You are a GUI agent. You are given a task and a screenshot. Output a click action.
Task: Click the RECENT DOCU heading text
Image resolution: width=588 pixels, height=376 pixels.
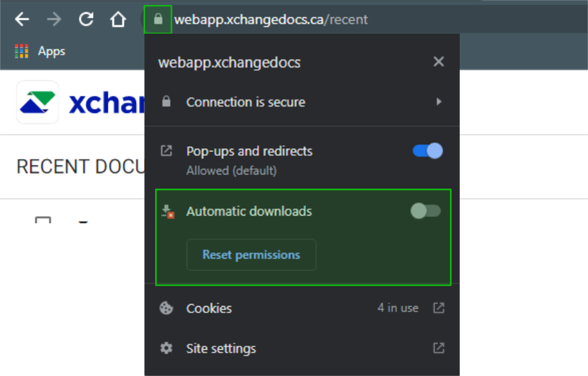[x=80, y=167]
